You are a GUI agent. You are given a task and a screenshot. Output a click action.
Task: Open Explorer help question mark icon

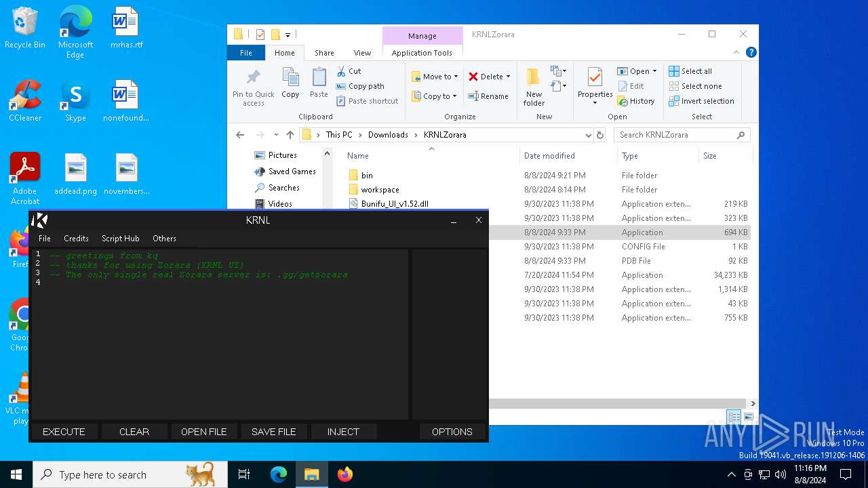point(751,52)
